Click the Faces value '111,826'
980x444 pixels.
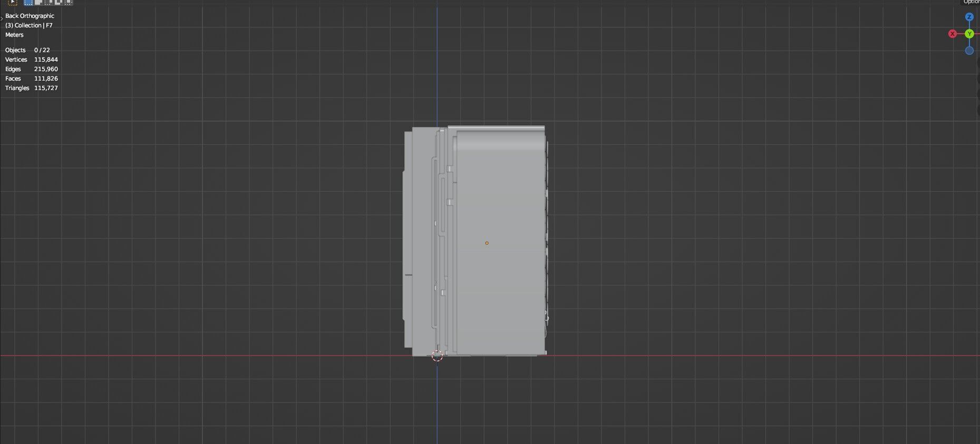(46, 78)
